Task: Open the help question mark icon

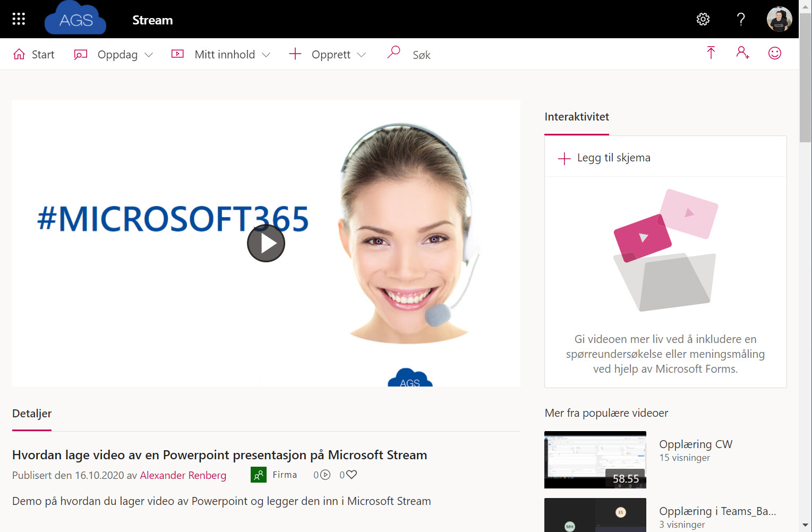Action: (x=741, y=20)
